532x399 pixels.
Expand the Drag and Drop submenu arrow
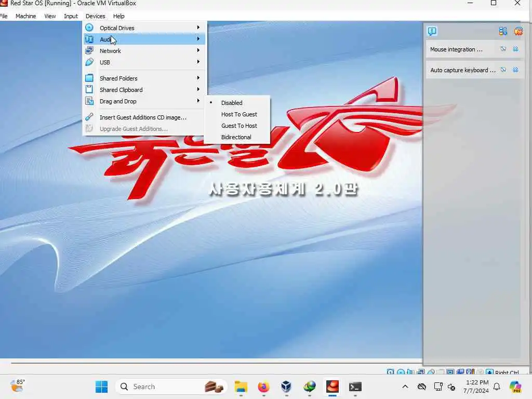coord(198,101)
